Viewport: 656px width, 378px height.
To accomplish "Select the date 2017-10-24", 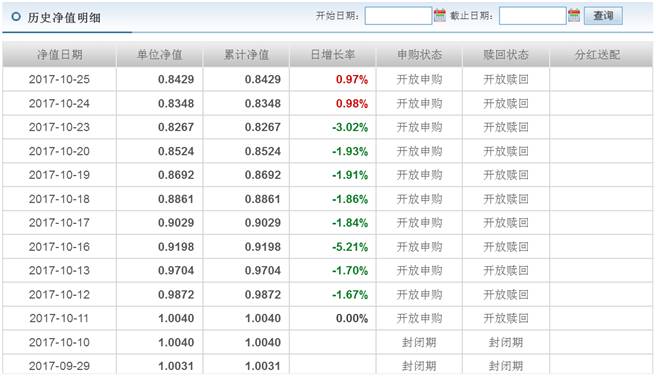I will click(59, 103).
